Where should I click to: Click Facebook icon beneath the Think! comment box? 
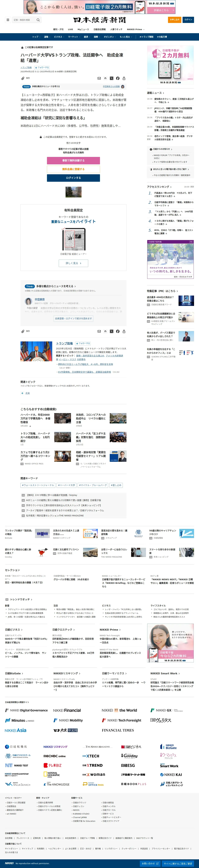(x=118, y=331)
